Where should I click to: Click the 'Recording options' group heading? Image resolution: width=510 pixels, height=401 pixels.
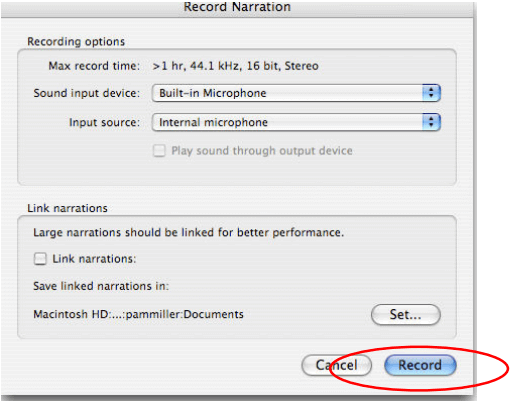coord(76,42)
